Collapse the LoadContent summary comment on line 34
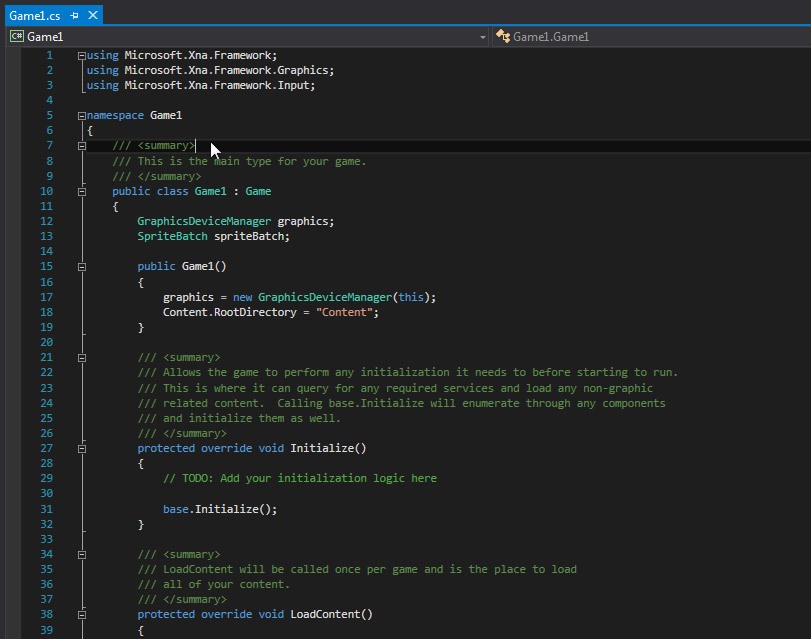 (x=82, y=554)
